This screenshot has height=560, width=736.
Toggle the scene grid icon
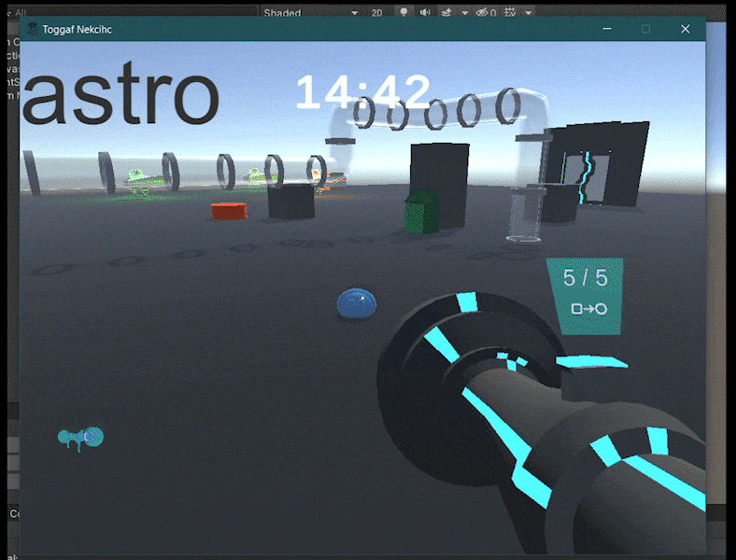(x=510, y=12)
